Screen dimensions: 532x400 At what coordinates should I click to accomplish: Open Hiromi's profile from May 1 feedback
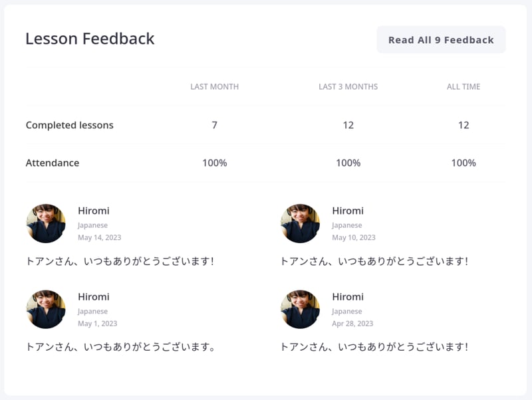point(94,296)
